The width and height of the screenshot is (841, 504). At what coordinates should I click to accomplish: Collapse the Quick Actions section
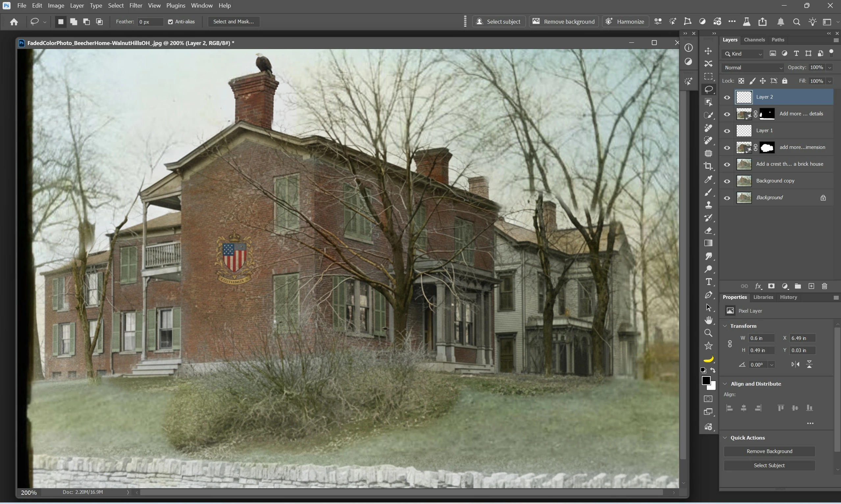pos(725,438)
